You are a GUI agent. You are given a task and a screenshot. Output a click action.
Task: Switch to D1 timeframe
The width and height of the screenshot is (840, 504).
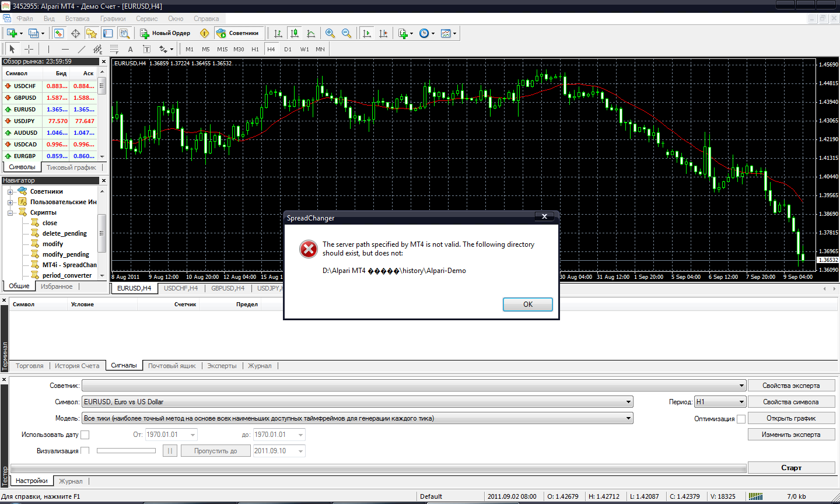(288, 49)
